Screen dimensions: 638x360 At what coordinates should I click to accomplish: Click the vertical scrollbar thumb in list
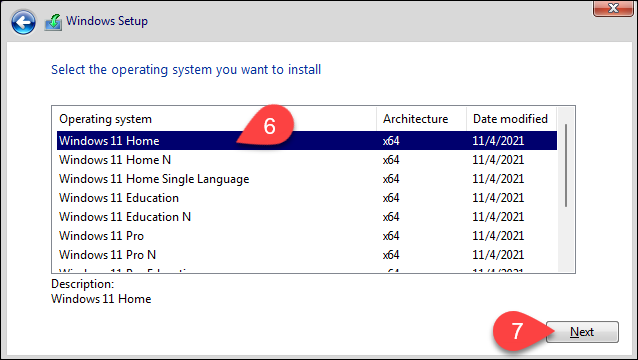click(566, 166)
